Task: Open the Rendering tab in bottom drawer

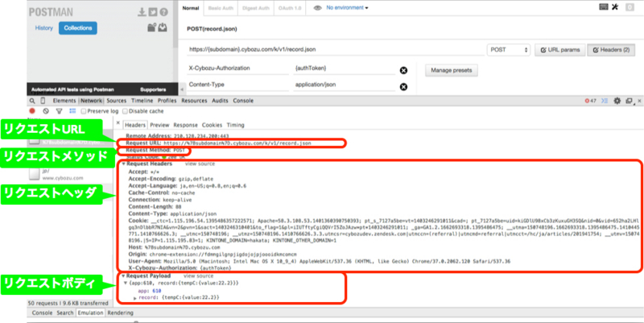Action: [x=120, y=313]
